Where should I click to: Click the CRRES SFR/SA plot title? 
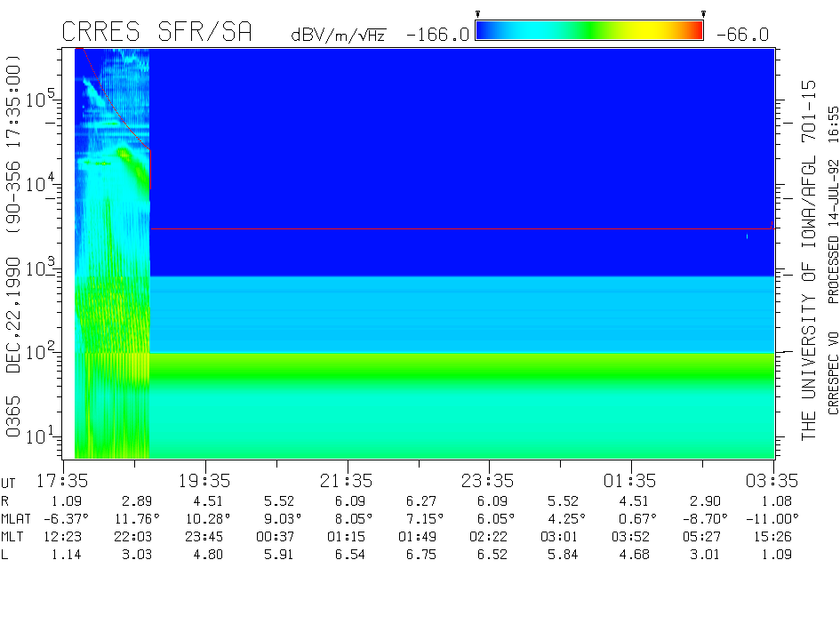point(156,33)
